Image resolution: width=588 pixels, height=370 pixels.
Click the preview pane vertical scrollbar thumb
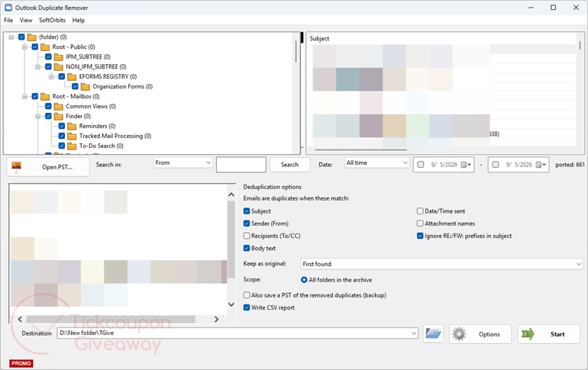point(231,240)
